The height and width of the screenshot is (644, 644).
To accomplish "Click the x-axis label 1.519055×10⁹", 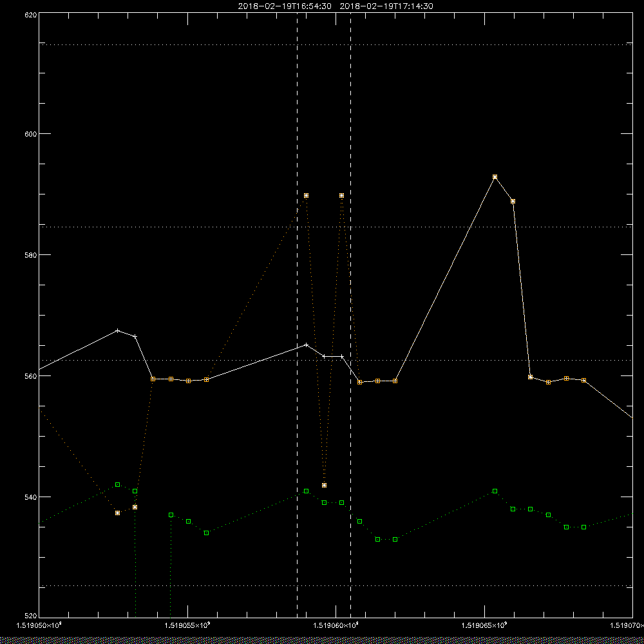I will [187, 625].
